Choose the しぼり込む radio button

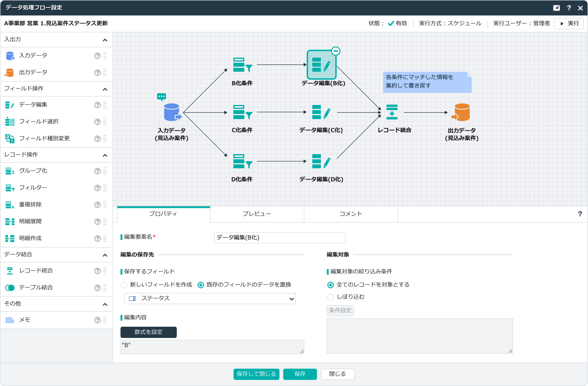click(x=330, y=297)
